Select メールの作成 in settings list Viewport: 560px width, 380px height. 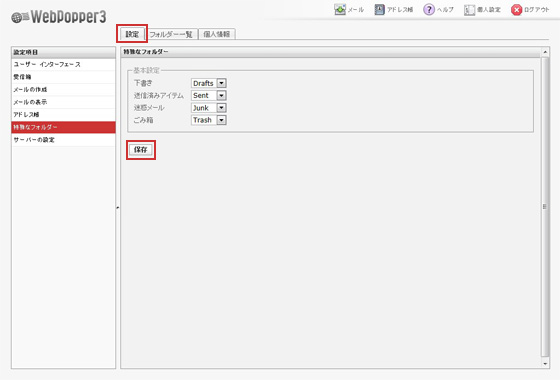click(63, 90)
